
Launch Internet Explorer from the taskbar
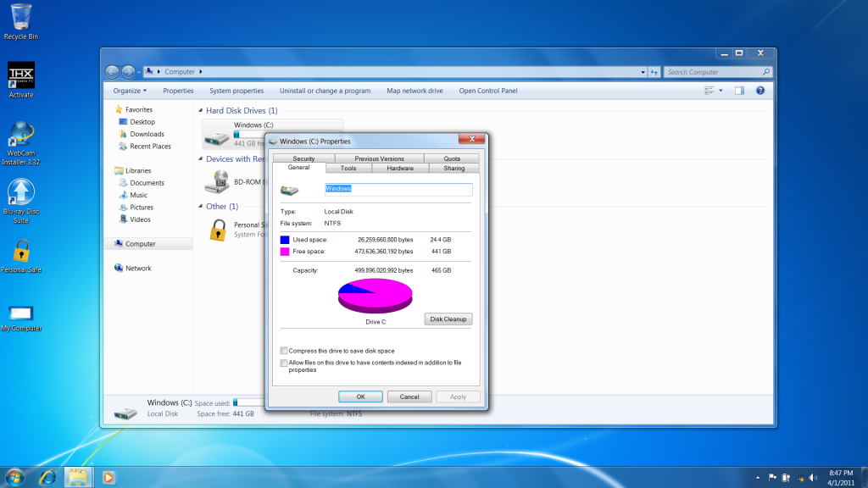tap(47, 477)
